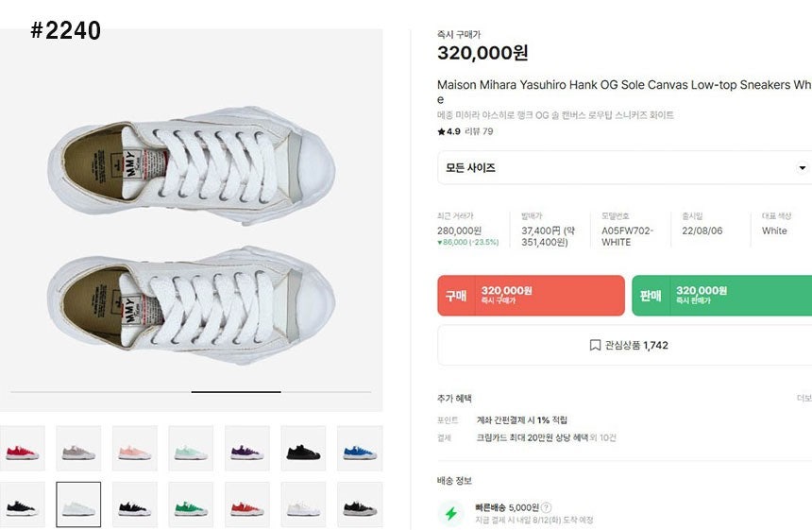Pick the blue sneaker color thumbnail
This screenshot has height=530, width=812.
tap(360, 448)
